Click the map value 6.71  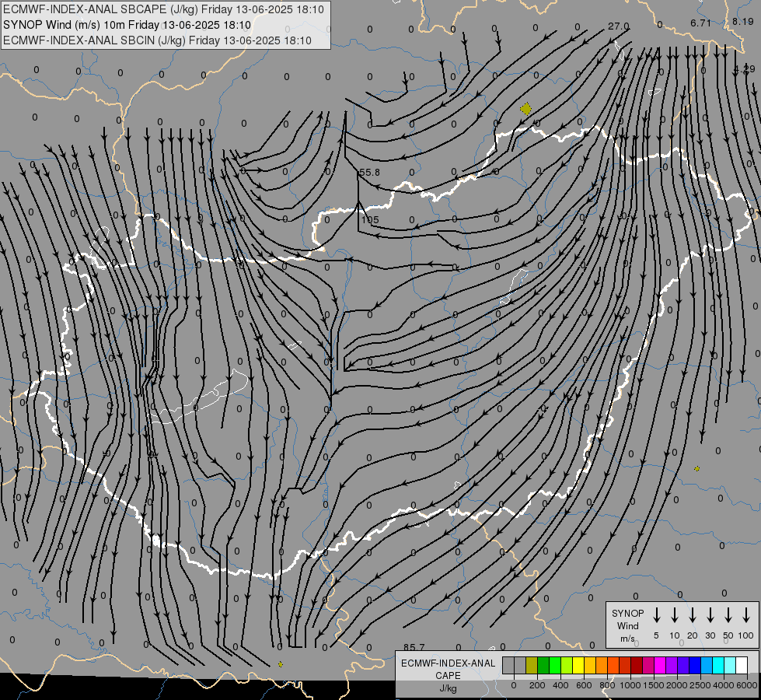(x=700, y=23)
